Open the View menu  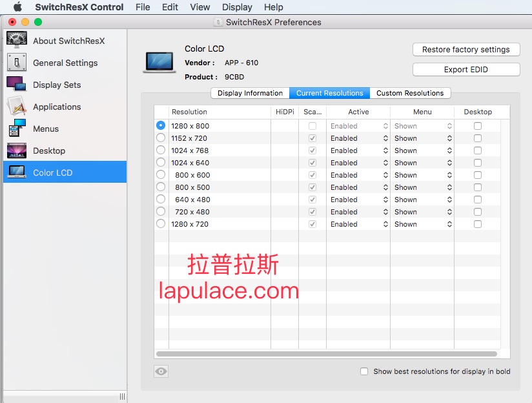coord(200,7)
